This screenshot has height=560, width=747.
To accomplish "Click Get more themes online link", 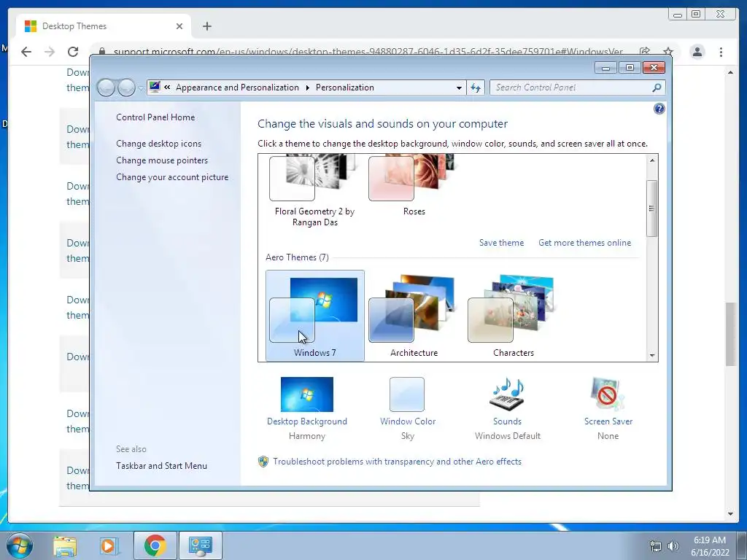I will (x=584, y=242).
